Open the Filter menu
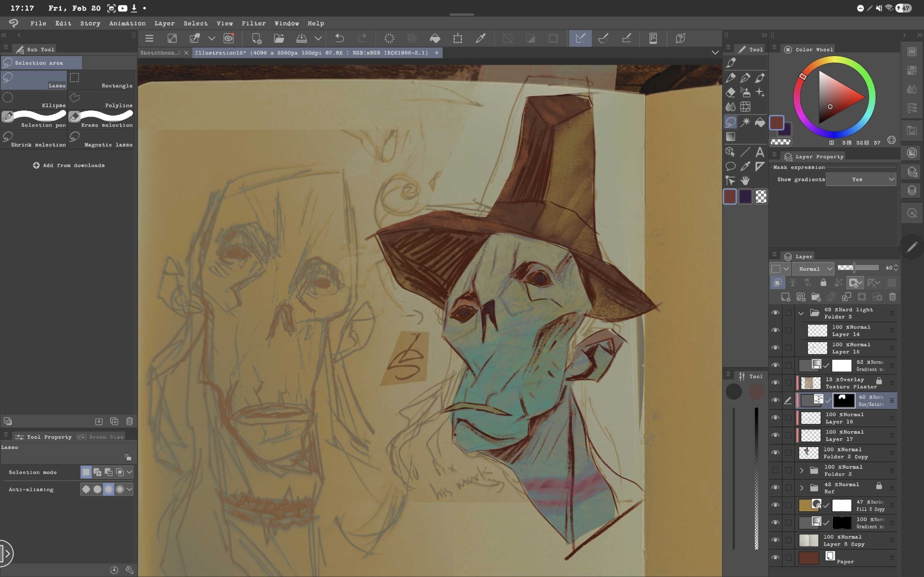 (253, 23)
